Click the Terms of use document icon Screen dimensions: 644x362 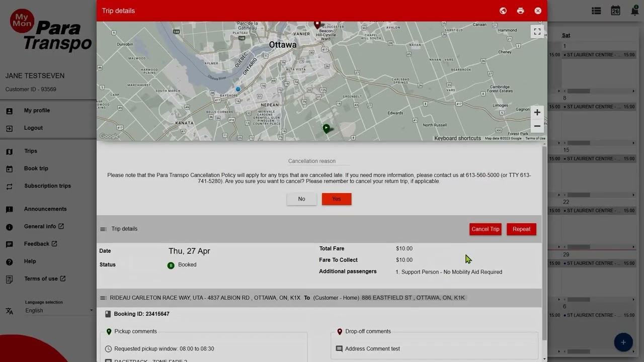point(9,279)
